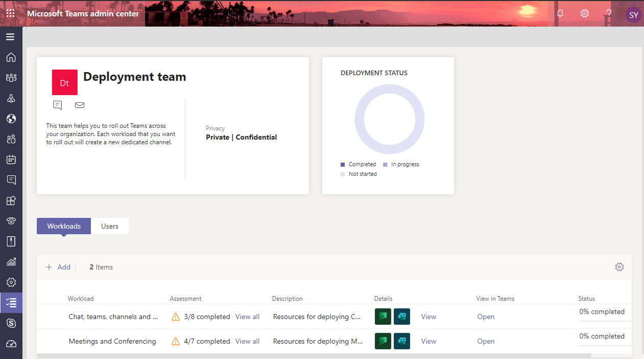Open table column settings gear icon
Screen dimensions: 644x359
[x=619, y=267]
